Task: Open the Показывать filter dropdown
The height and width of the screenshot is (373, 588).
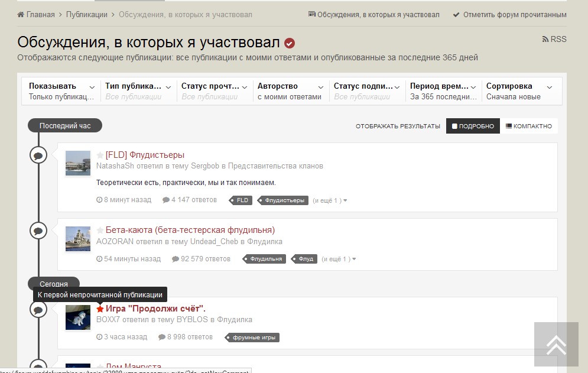Action: [x=61, y=91]
